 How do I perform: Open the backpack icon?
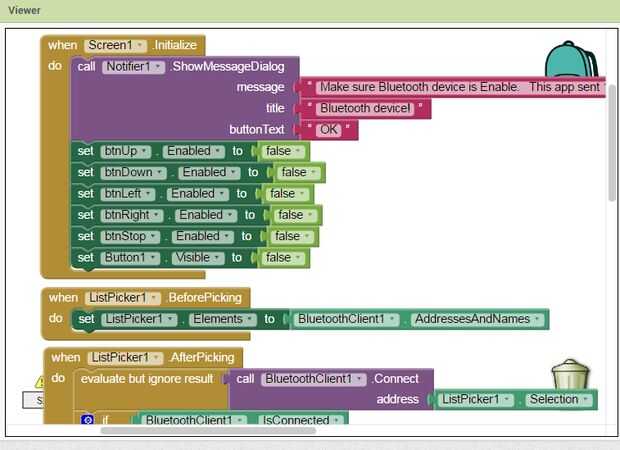point(571,59)
